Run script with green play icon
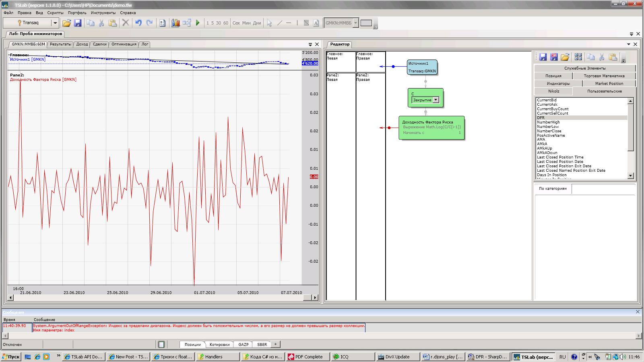Screen dimensions: 644x362 pos(198,23)
